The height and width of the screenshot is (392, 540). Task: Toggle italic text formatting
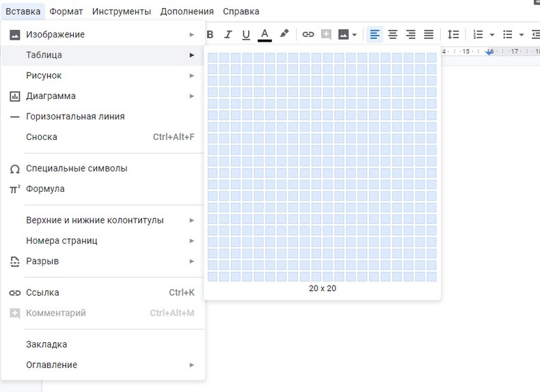tap(228, 34)
